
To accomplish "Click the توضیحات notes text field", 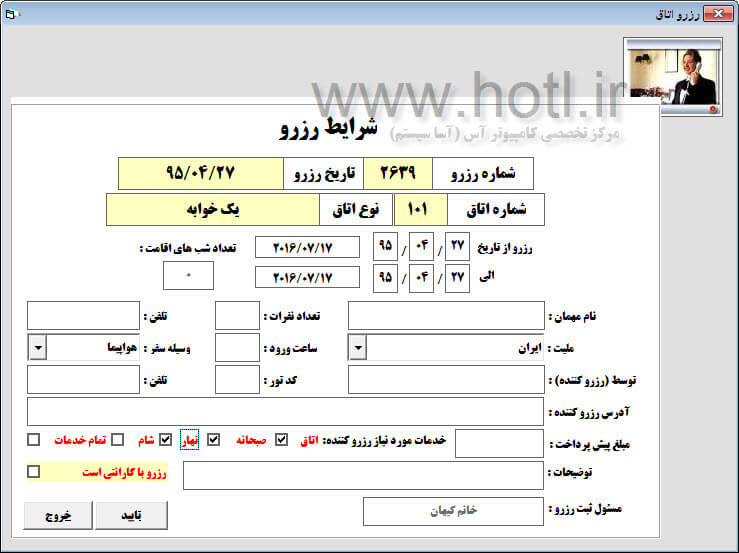I will click(x=363, y=475).
